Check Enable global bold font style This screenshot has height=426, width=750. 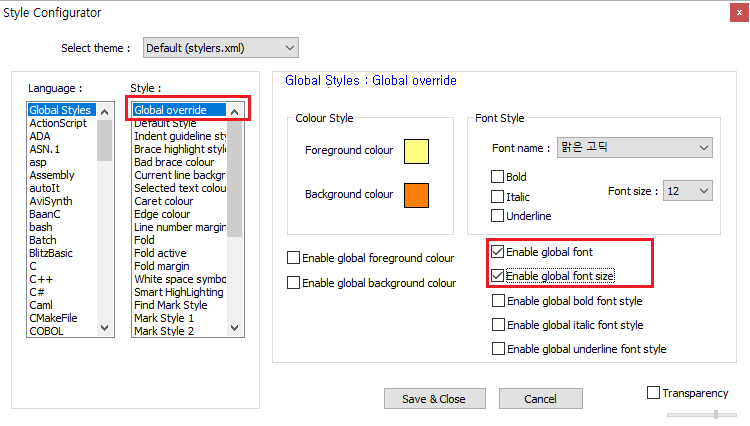tap(498, 301)
